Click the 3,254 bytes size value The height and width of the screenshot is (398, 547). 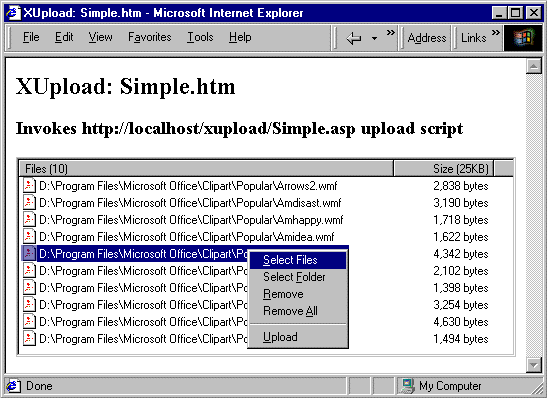click(x=460, y=305)
